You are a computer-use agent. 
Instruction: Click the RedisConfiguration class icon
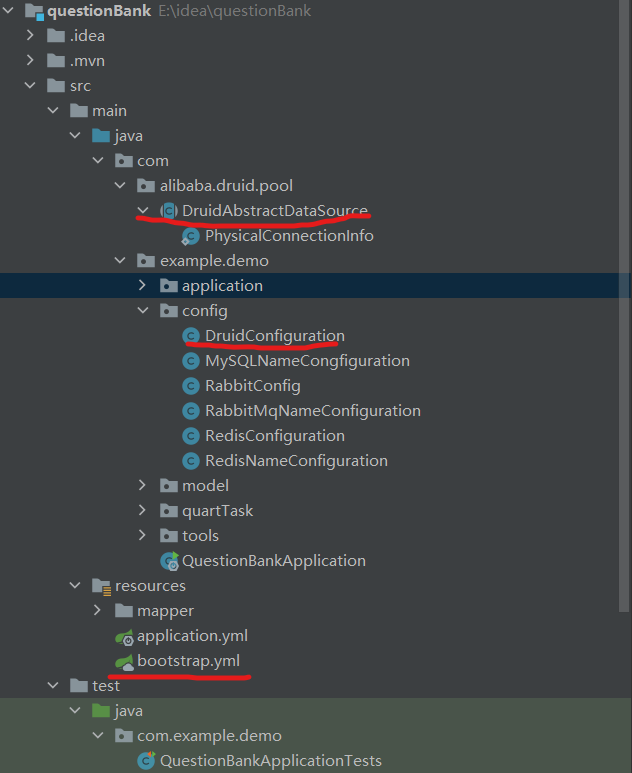tap(191, 436)
